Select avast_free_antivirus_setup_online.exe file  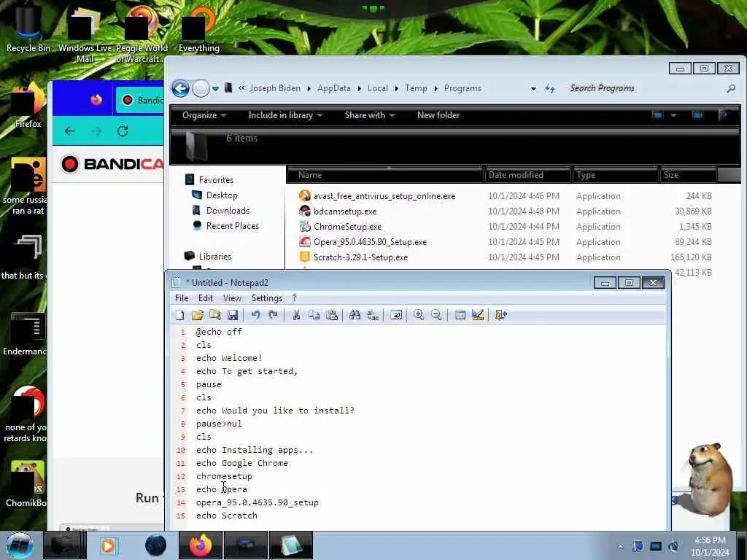click(x=384, y=195)
